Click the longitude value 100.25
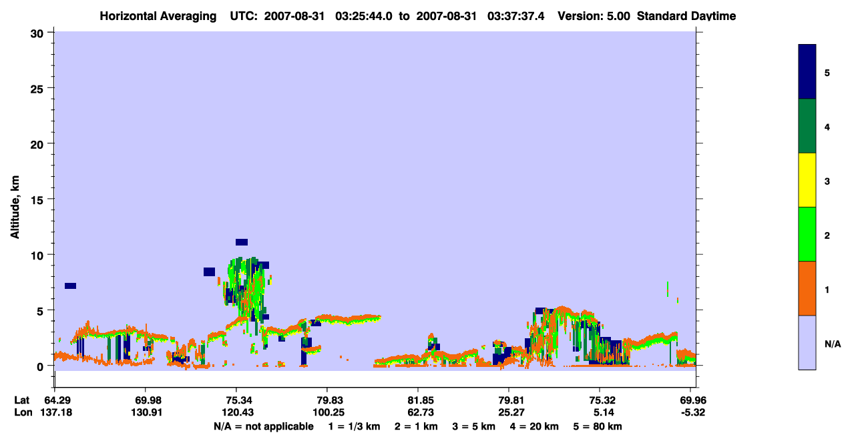868x445 pixels. 327,412
